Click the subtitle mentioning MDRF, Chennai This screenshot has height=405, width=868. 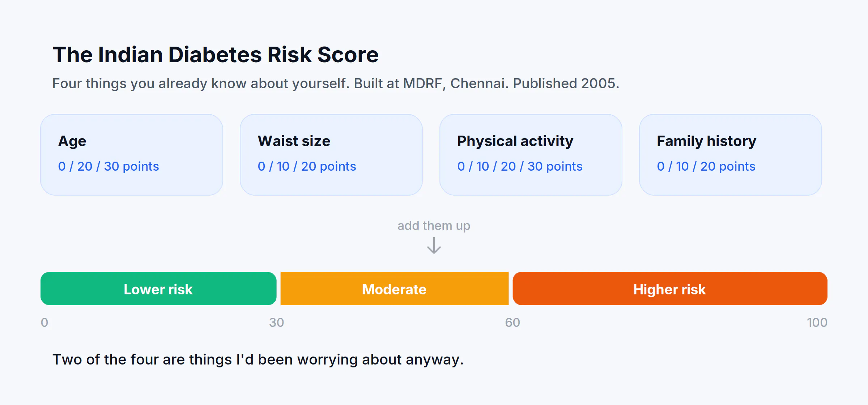point(336,84)
